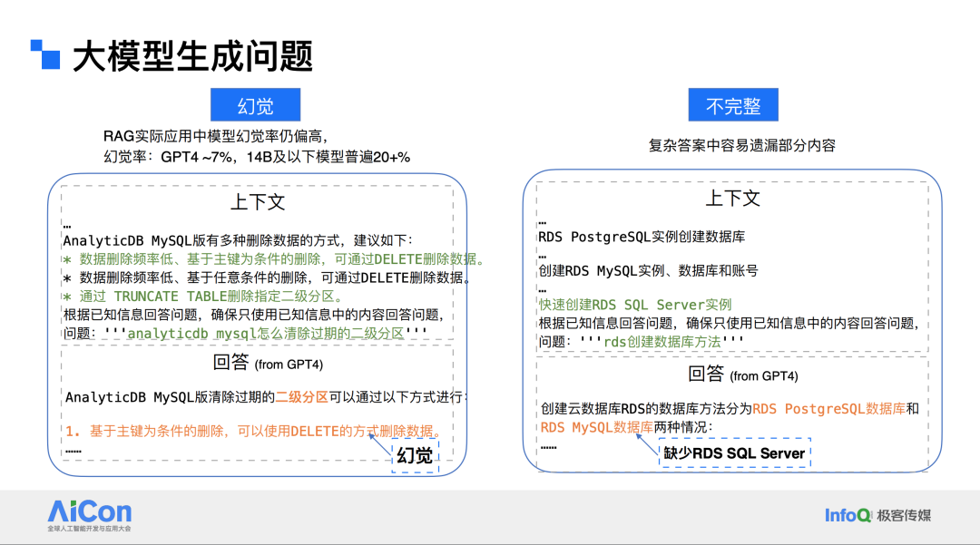Select the line AnalyticDB MySQL版有多种删除数据的方式
This screenshot has height=545, width=980.
point(238,240)
